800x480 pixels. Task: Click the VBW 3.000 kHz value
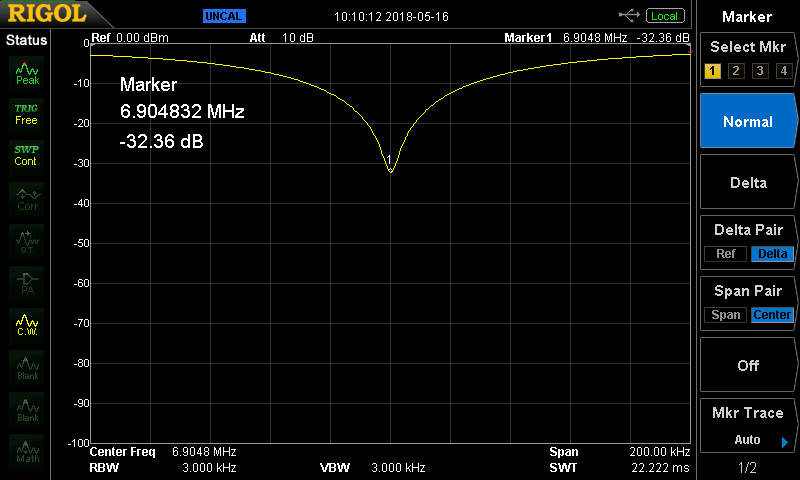click(398, 468)
